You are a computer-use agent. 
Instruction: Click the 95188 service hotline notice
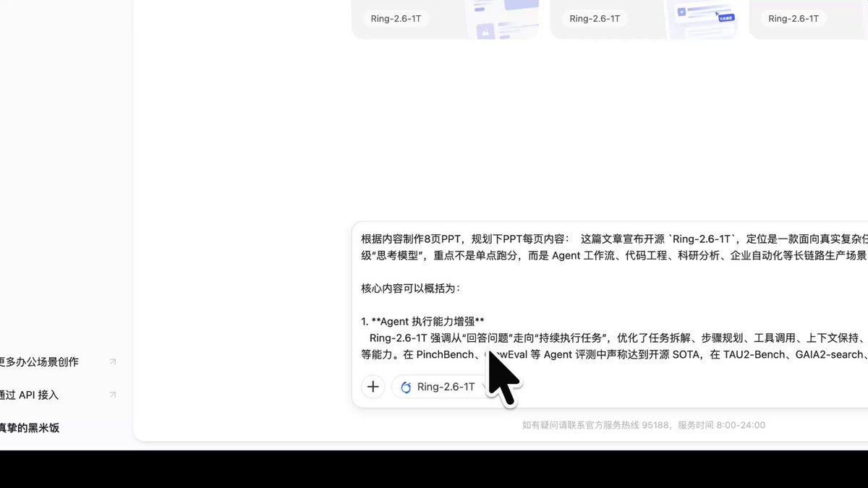pyautogui.click(x=644, y=425)
